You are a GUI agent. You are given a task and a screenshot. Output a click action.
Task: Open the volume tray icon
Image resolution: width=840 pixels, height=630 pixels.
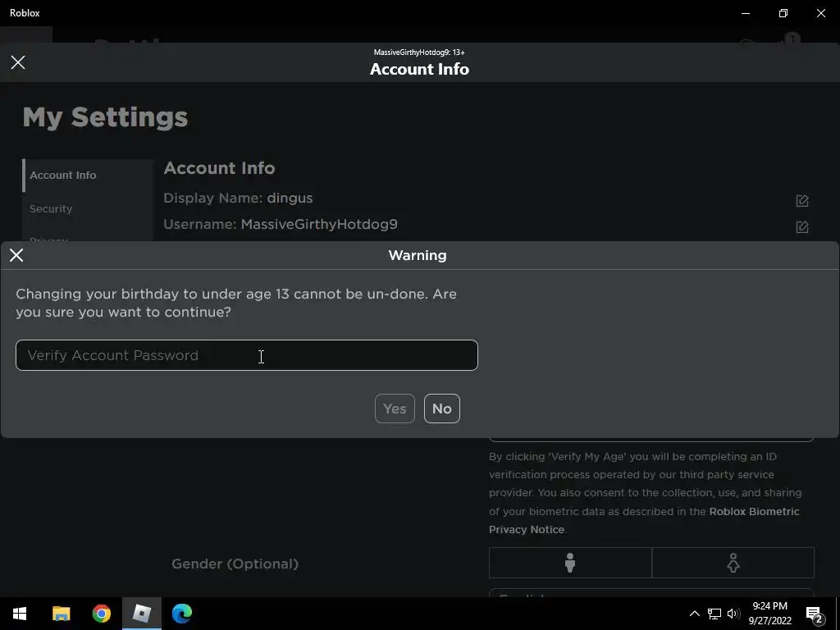click(x=733, y=614)
